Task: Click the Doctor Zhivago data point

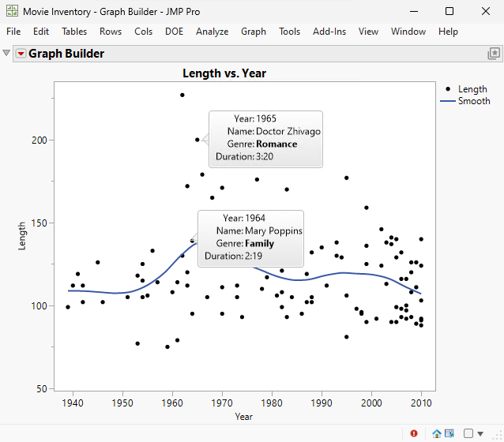Action: point(197,140)
